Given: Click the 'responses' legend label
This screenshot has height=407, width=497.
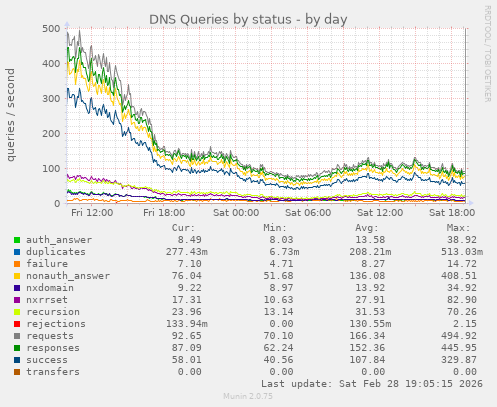Looking at the screenshot, I should coord(53,348).
